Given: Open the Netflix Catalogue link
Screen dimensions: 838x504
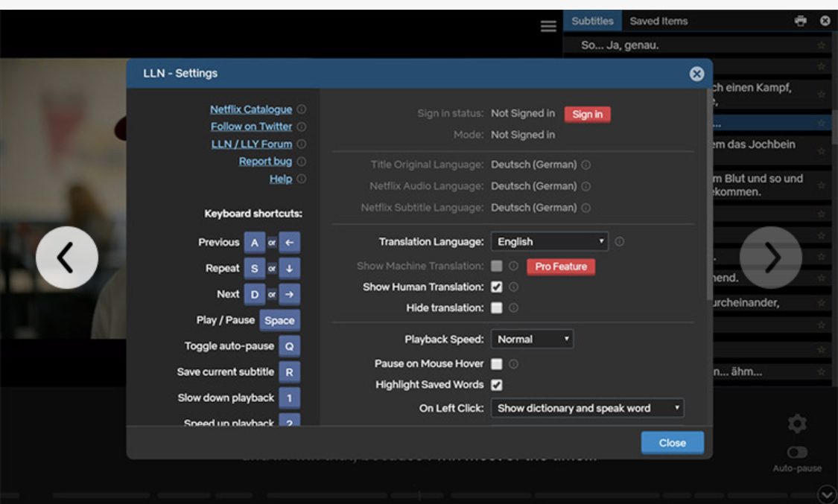Looking at the screenshot, I should (250, 109).
